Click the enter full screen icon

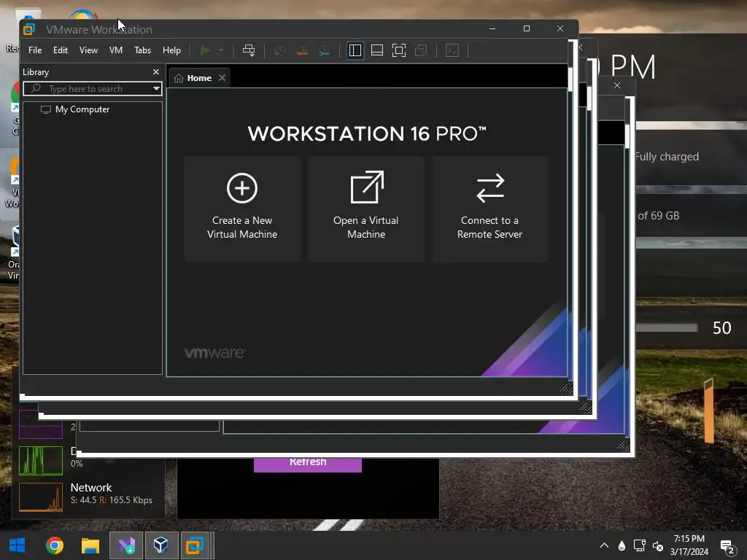click(399, 50)
